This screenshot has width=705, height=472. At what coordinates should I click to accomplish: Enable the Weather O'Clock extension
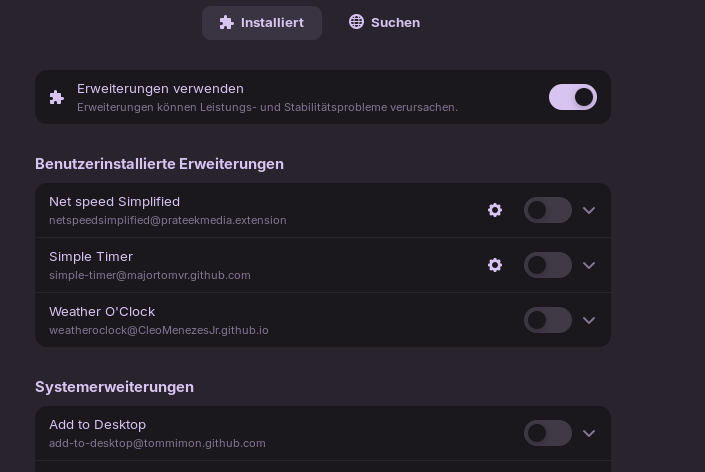coord(548,320)
